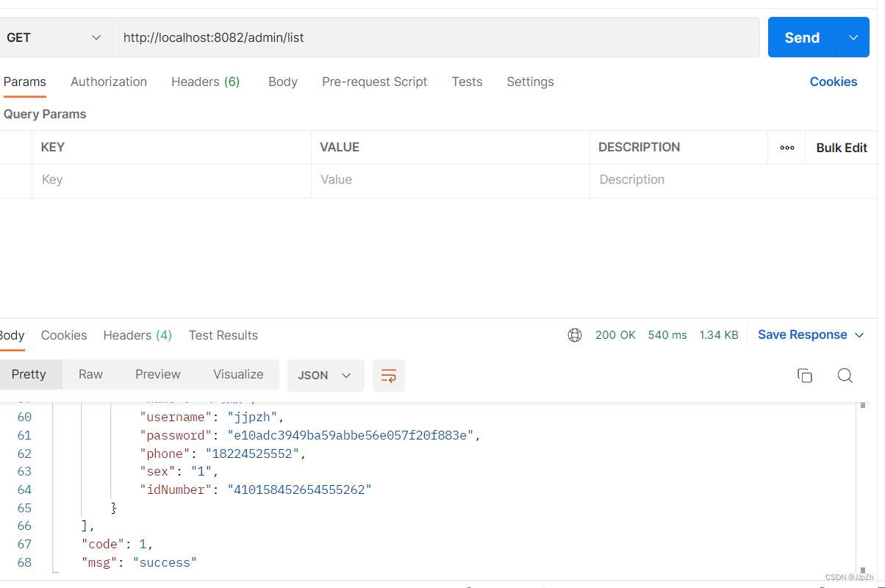Open the response Headers (4) tab

pyautogui.click(x=137, y=335)
